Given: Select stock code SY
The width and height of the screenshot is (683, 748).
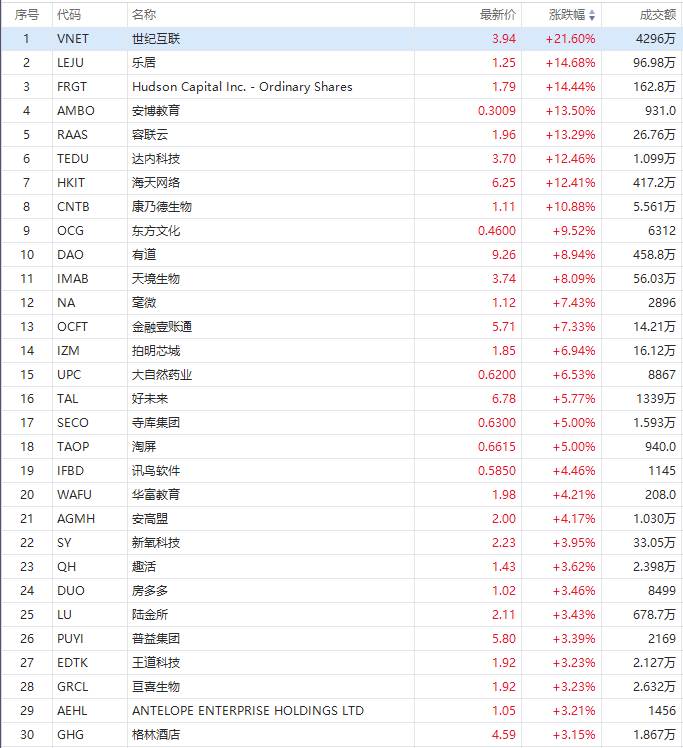Looking at the screenshot, I should [64, 543].
